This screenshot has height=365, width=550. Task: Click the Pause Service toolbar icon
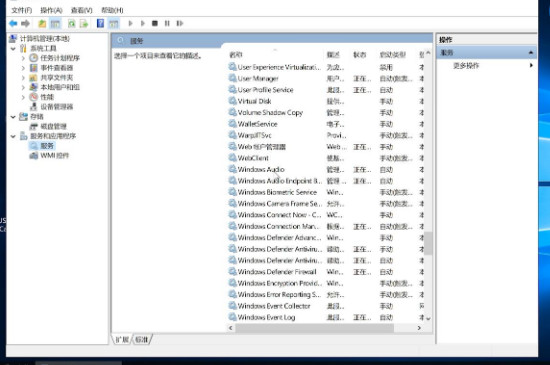point(167,23)
